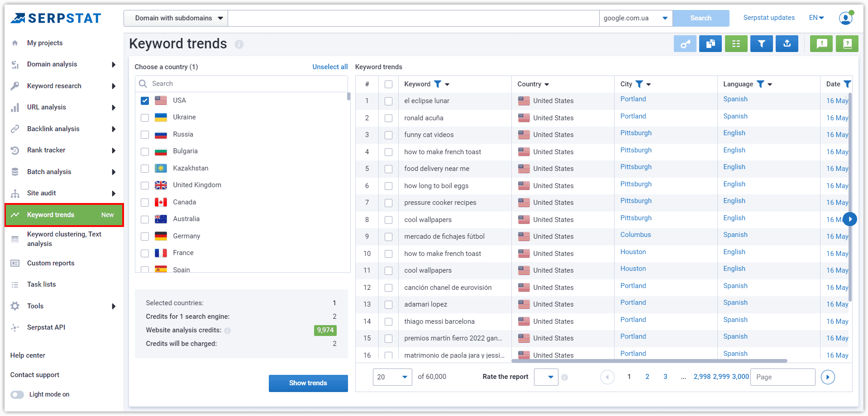Expand the Keyword research submenu arrow
This screenshot has height=416, width=868.
[114, 86]
